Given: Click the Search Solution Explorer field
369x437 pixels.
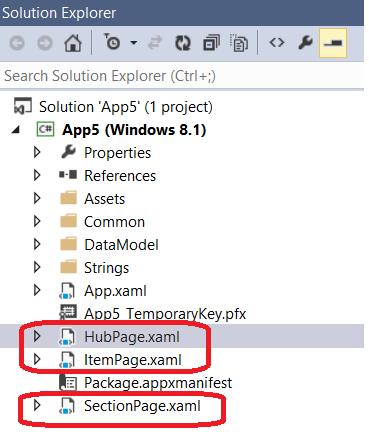Looking at the screenshot, I should [x=182, y=76].
